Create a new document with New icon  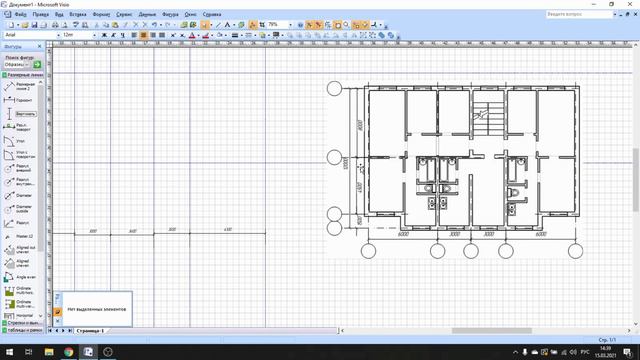pyautogui.click(x=11, y=25)
